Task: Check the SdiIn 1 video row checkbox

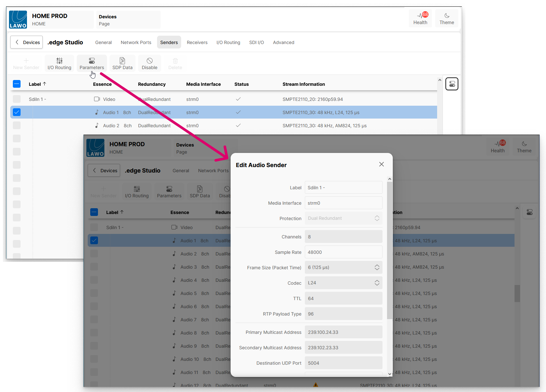Action: 17,99
